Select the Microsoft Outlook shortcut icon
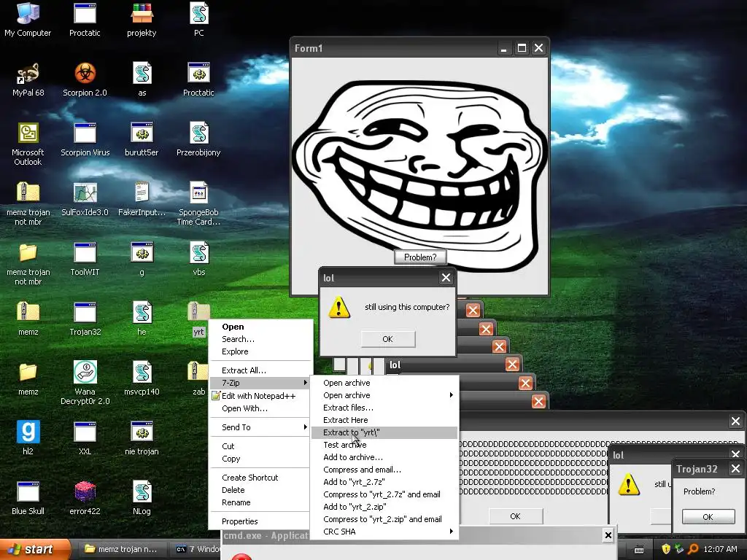747x560 pixels. 28,144
